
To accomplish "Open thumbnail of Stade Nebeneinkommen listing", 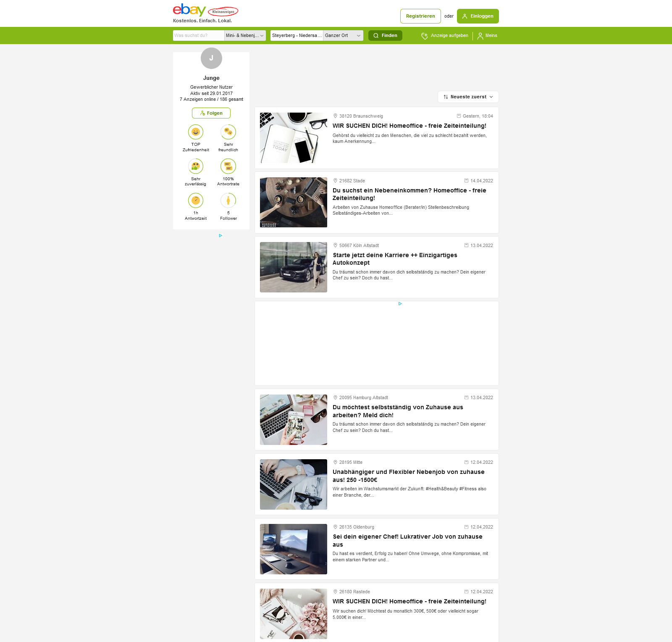I will coord(294,203).
